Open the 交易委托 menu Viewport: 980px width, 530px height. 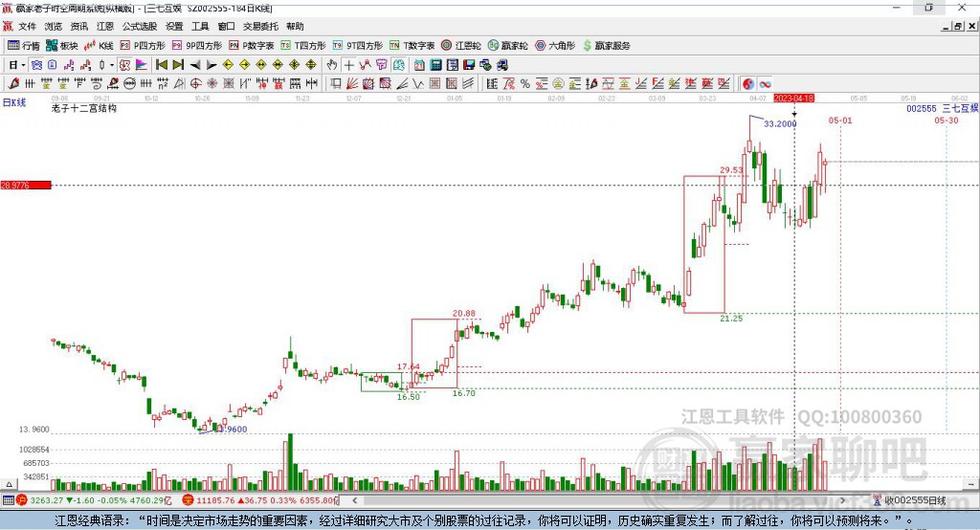point(260,26)
